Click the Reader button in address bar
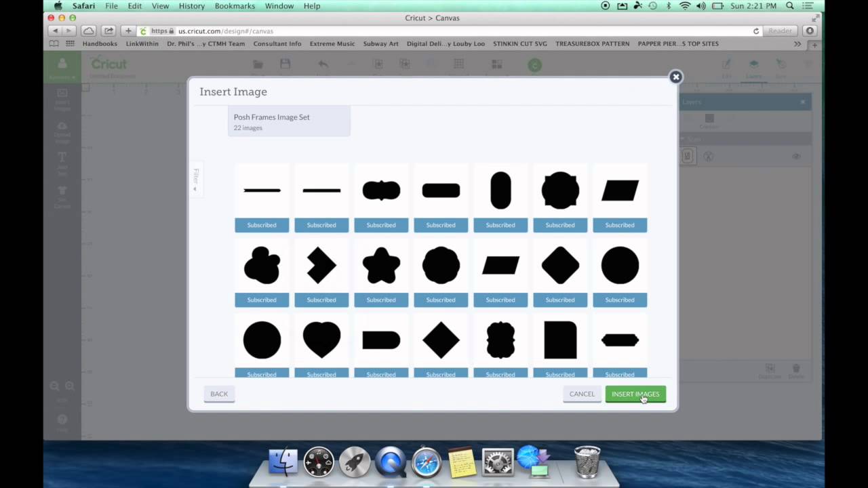The width and height of the screenshot is (868, 488). pos(780,31)
